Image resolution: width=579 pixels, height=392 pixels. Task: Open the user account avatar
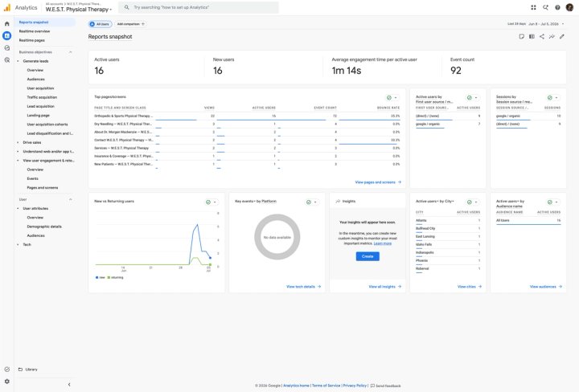click(x=569, y=7)
